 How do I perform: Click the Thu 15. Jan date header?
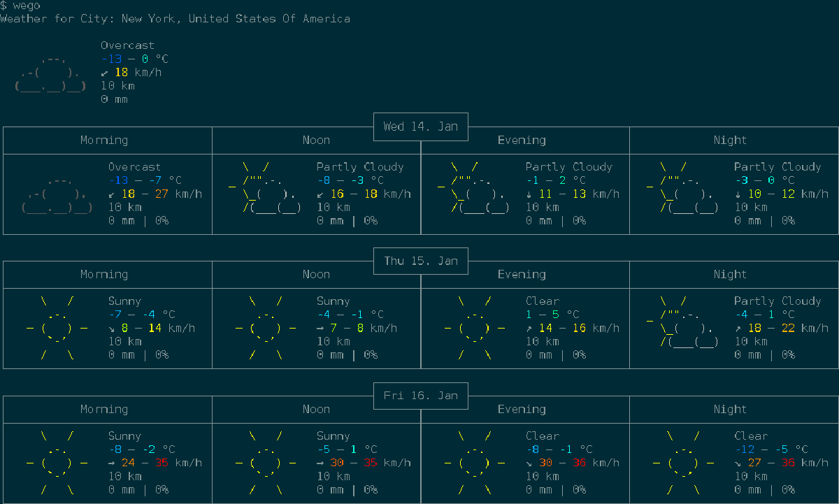coord(421,261)
